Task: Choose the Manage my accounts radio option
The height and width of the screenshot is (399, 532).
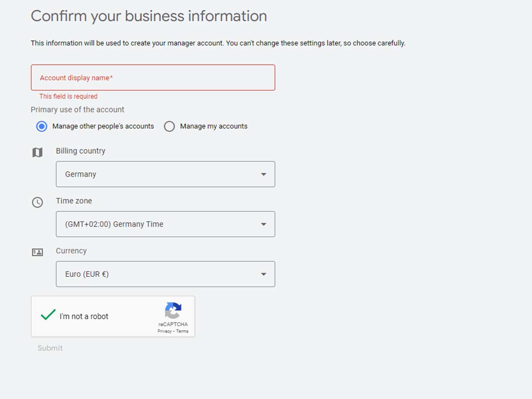Action: point(169,126)
